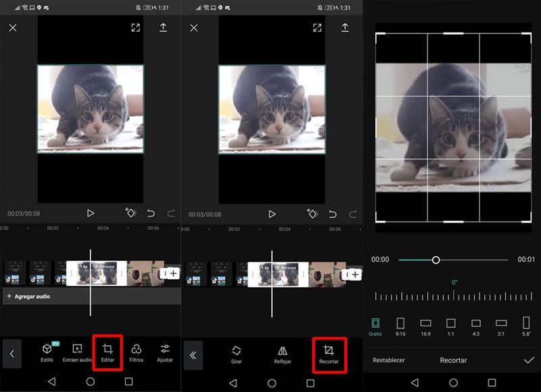This screenshot has height=392, width=541.
Task: Choose the 16:9 crop ratio option
Action: (x=425, y=326)
